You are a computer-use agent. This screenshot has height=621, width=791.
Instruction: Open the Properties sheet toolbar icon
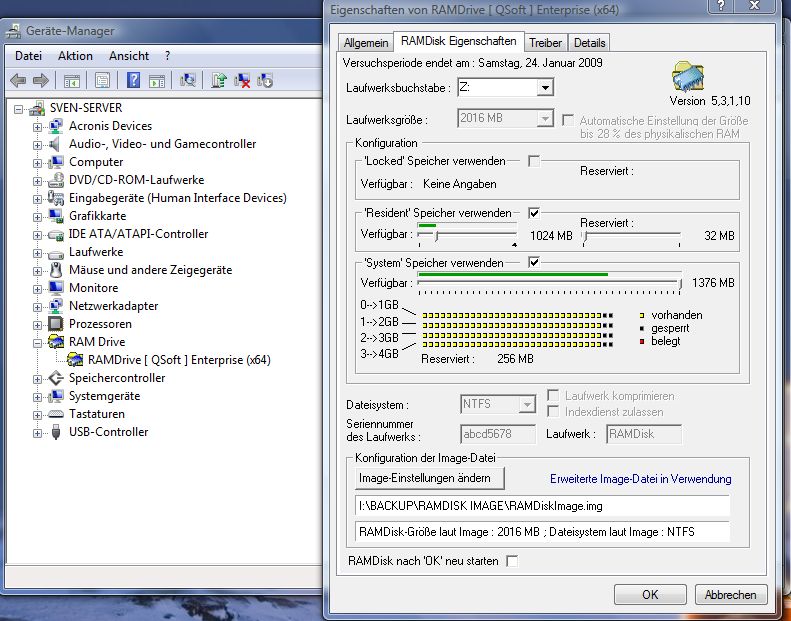(102, 80)
